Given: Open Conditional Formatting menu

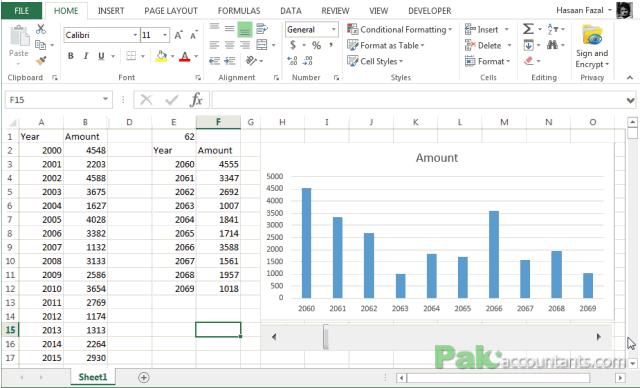Looking at the screenshot, I should point(400,29).
